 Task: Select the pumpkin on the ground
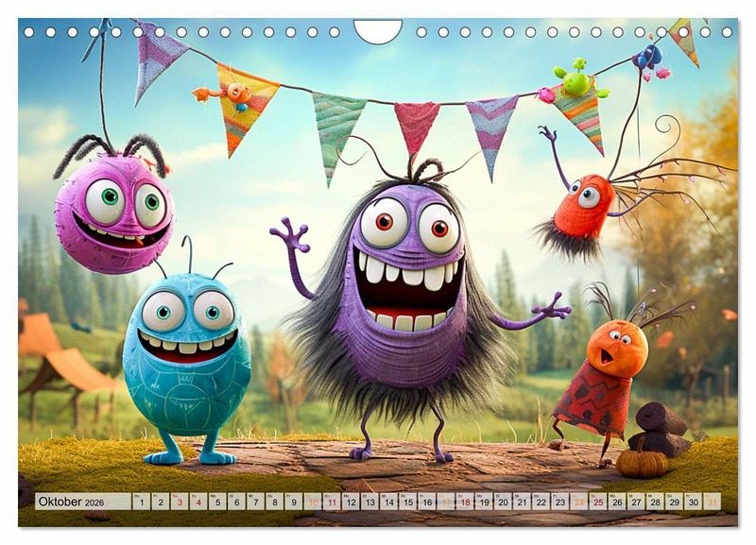[642, 462]
